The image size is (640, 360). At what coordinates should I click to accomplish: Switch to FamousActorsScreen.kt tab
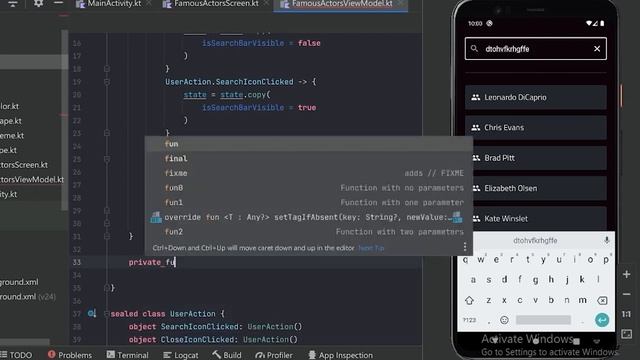click(x=216, y=4)
